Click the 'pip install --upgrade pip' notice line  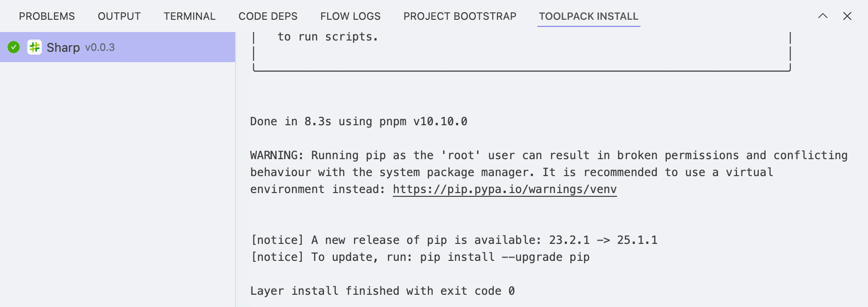point(420,257)
